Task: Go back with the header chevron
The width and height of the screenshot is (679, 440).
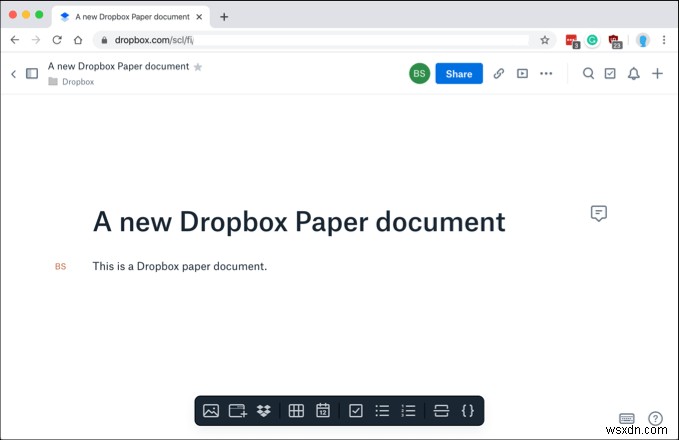Action: click(x=13, y=74)
